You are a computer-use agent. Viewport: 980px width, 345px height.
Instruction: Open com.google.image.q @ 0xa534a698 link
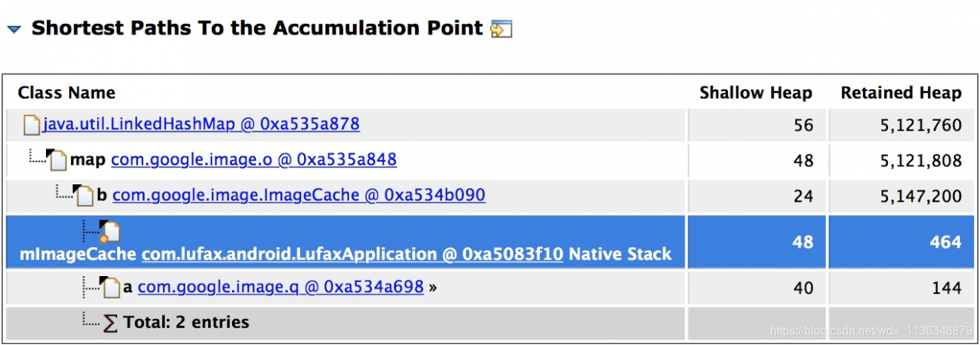pos(280,287)
